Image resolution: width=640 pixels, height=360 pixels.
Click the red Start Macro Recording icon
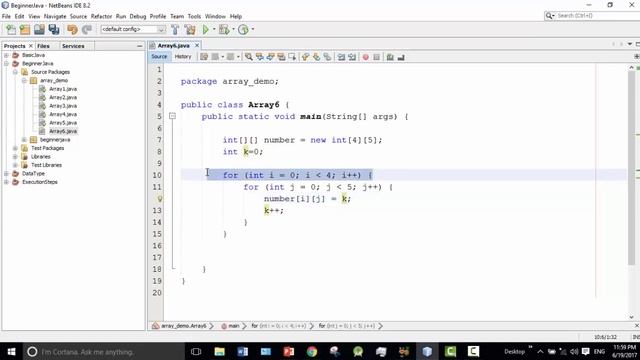click(366, 57)
